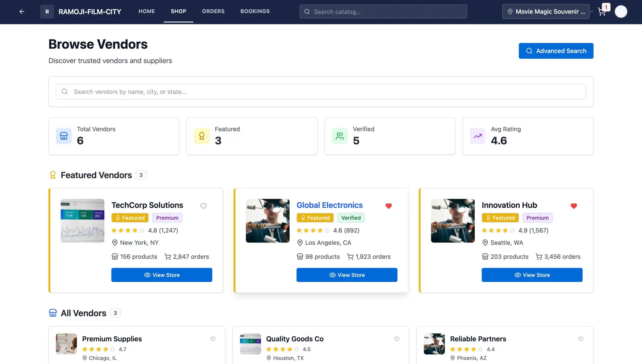Switch to the Bookings tab
This screenshot has height=364, width=642.
(255, 11)
